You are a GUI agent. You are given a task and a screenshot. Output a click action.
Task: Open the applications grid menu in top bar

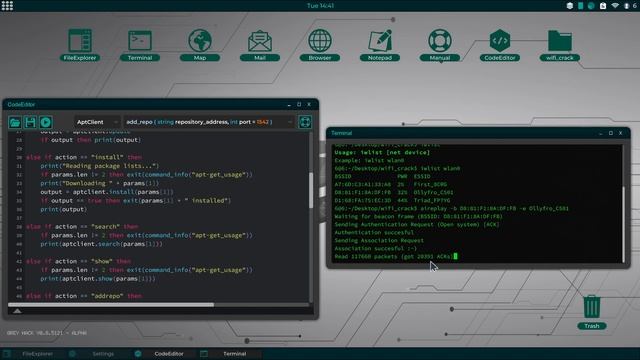click(7, 5)
